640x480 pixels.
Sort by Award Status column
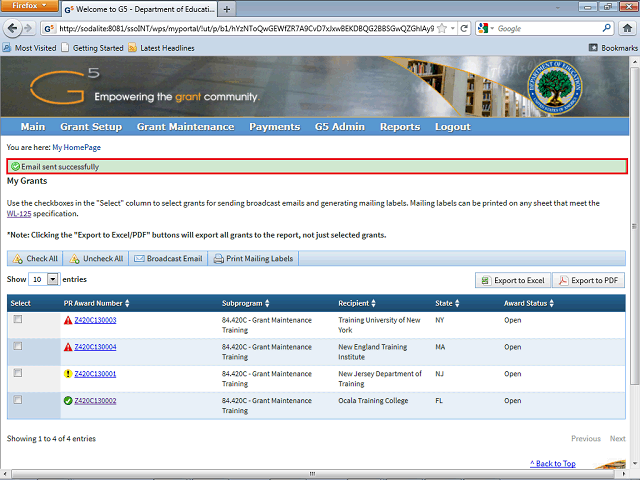(529, 303)
